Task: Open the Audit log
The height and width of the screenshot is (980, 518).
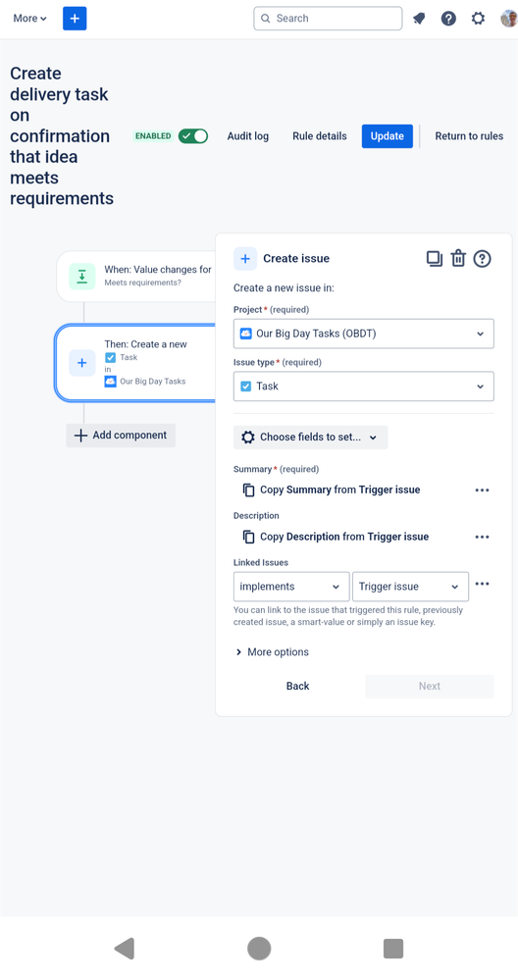Action: [248, 135]
